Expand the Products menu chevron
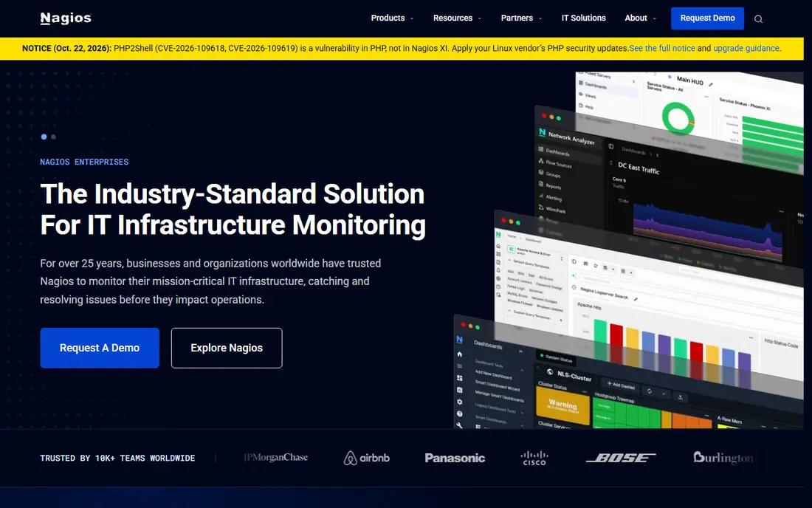The image size is (812, 508). click(412, 18)
